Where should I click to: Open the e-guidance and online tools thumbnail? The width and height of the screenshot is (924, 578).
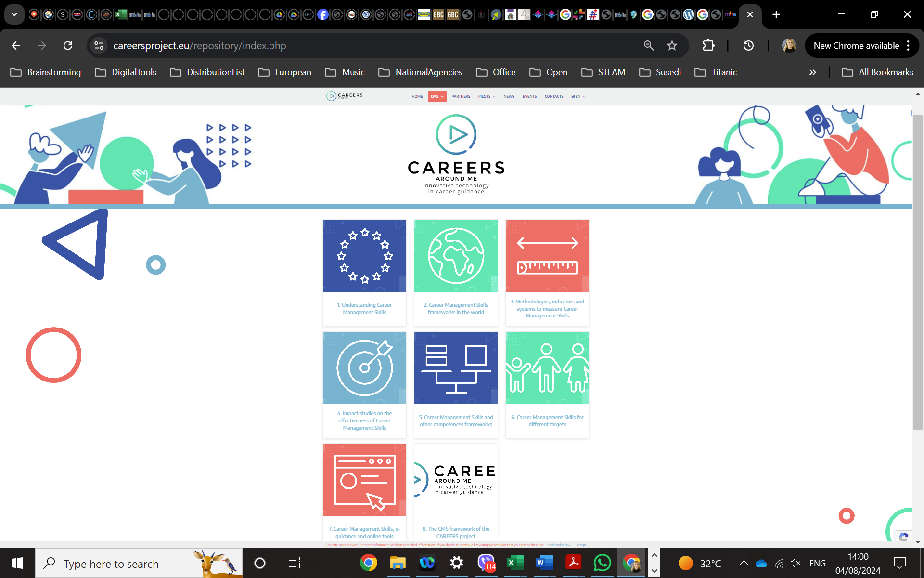point(364,480)
